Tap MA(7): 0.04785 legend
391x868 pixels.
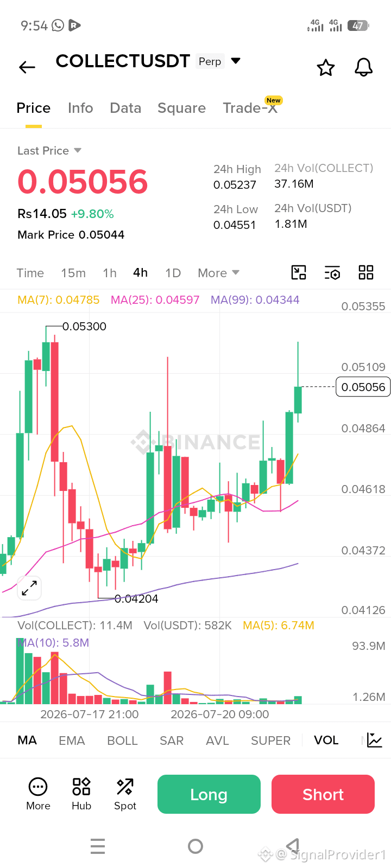click(59, 300)
